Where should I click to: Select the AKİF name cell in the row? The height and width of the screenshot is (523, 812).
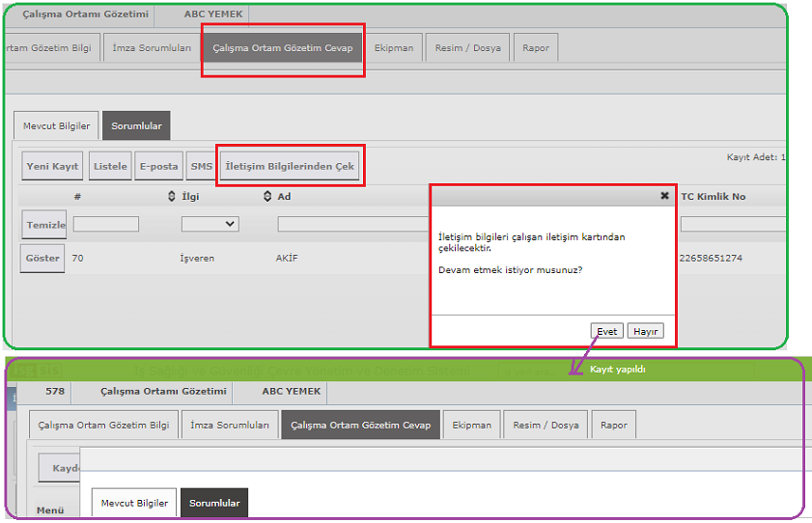click(288, 259)
